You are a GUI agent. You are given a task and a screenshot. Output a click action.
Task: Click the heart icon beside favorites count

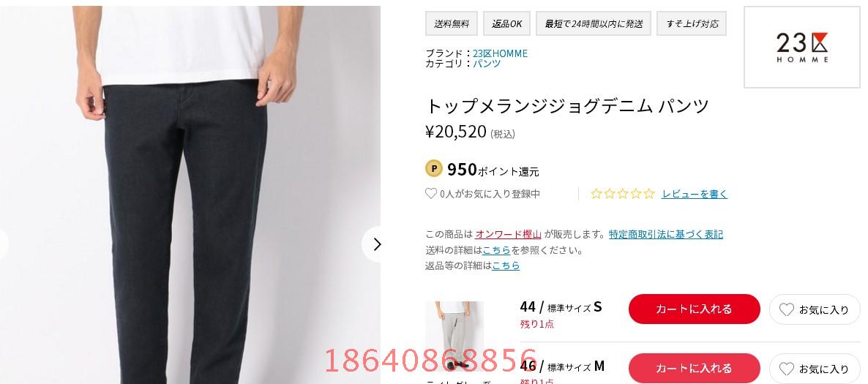[x=430, y=194]
